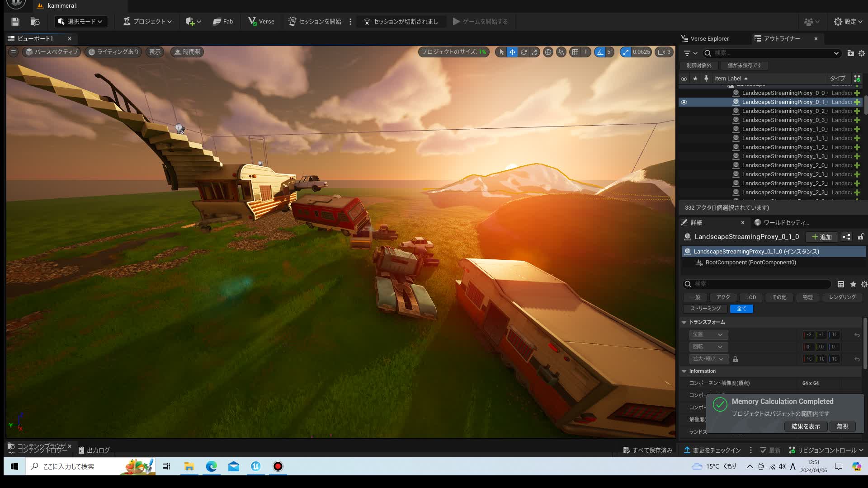Switch to the Verse Explorer tab
The width and height of the screenshot is (868, 488).
709,38
